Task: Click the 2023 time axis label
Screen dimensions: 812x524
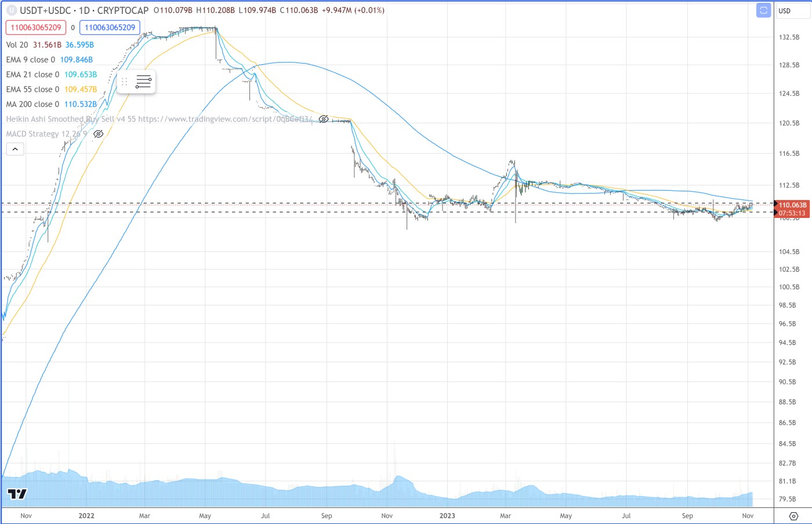Action: (447, 516)
